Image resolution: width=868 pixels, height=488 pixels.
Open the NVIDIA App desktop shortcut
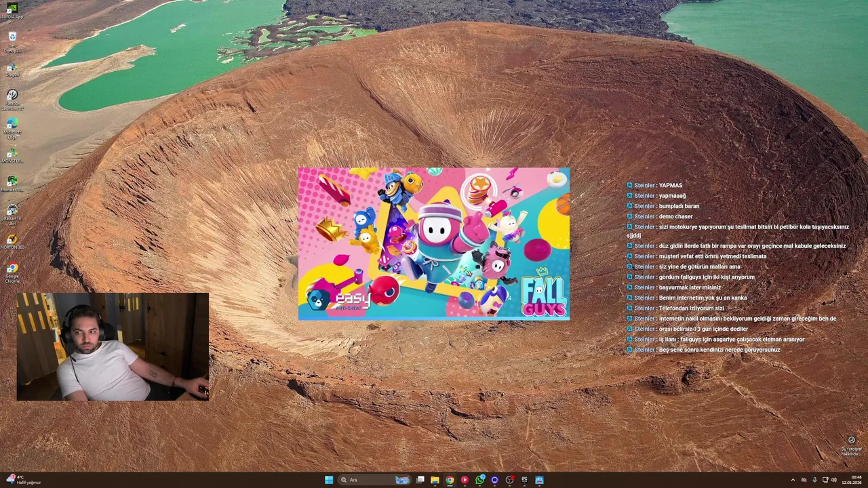coord(12,12)
